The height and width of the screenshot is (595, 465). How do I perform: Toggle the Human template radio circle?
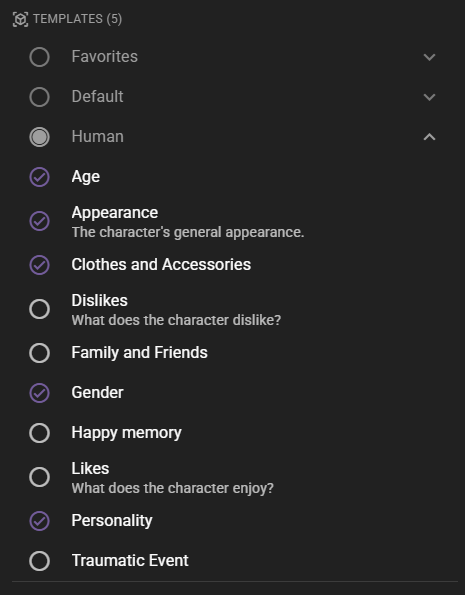click(39, 137)
